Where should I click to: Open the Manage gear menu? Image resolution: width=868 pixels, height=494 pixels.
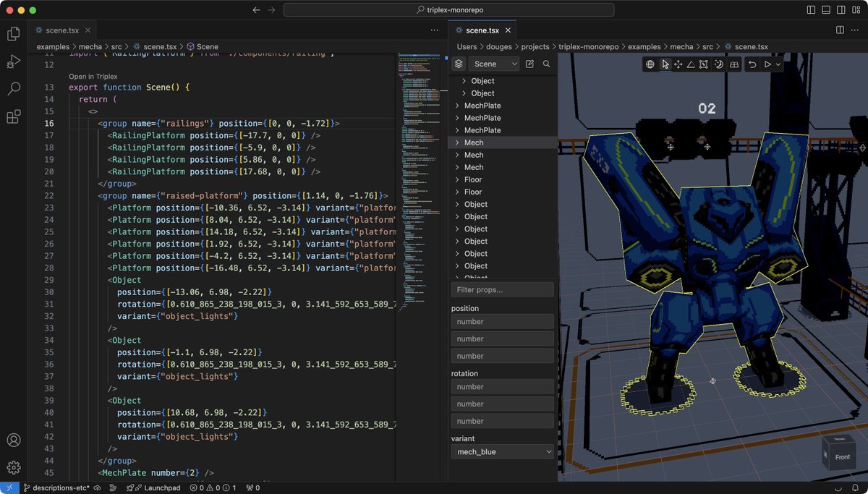pyautogui.click(x=13, y=467)
